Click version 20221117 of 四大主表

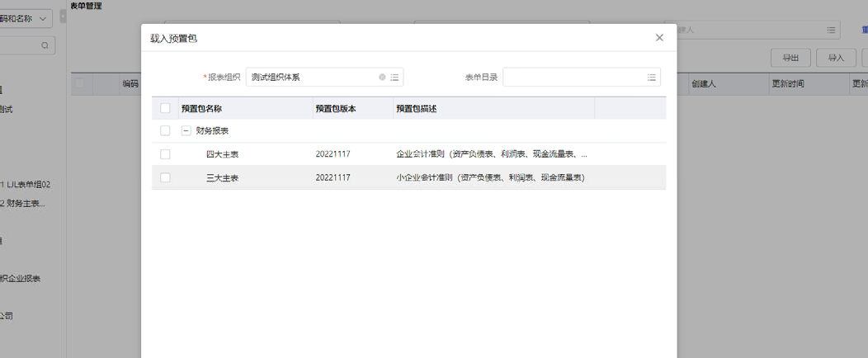(333, 153)
